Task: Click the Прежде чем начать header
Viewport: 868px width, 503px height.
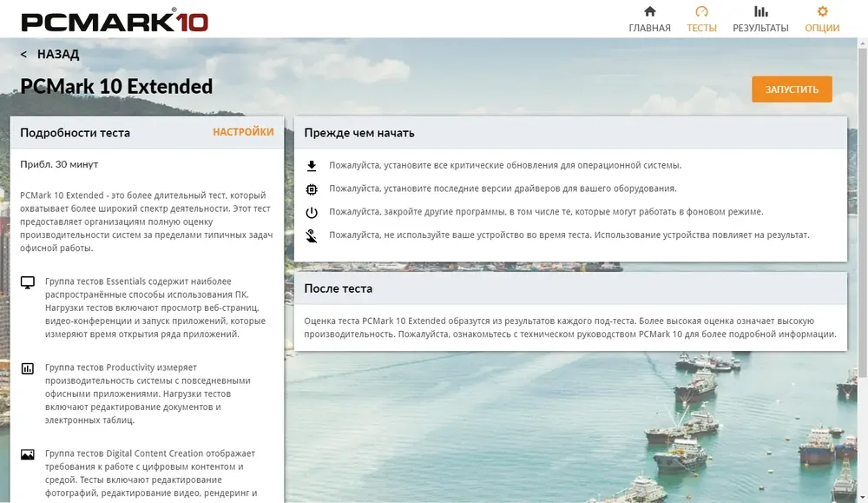Action: click(x=359, y=133)
